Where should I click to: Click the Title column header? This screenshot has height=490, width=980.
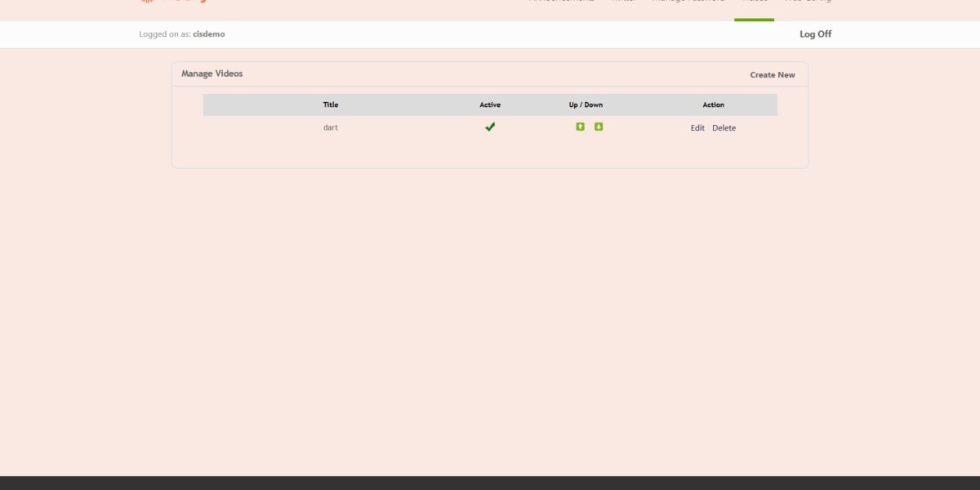pos(331,105)
